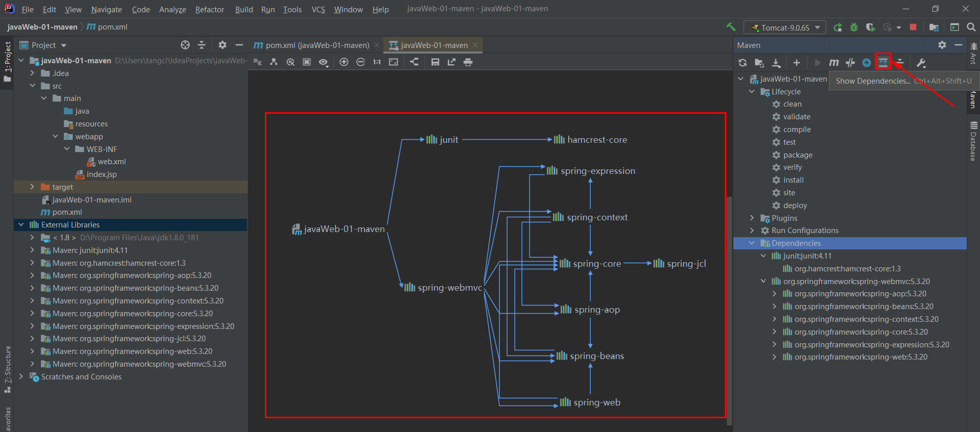Toggle diagram visibility eye icon

pos(324,62)
